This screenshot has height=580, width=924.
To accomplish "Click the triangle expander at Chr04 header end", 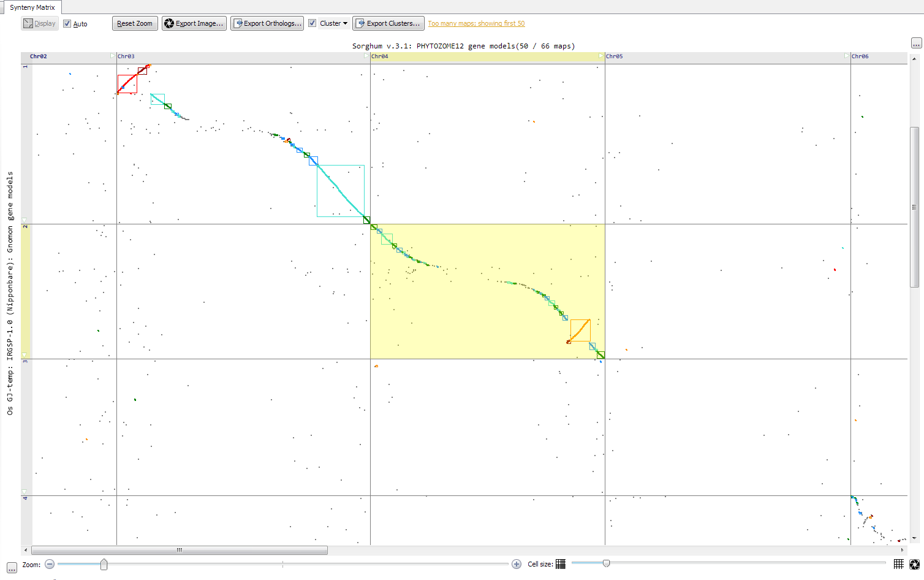I will coord(601,56).
